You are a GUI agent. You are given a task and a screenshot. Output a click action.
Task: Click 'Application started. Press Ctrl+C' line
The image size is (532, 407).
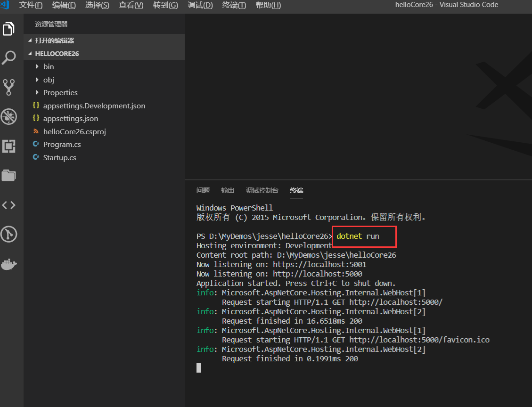(296, 283)
